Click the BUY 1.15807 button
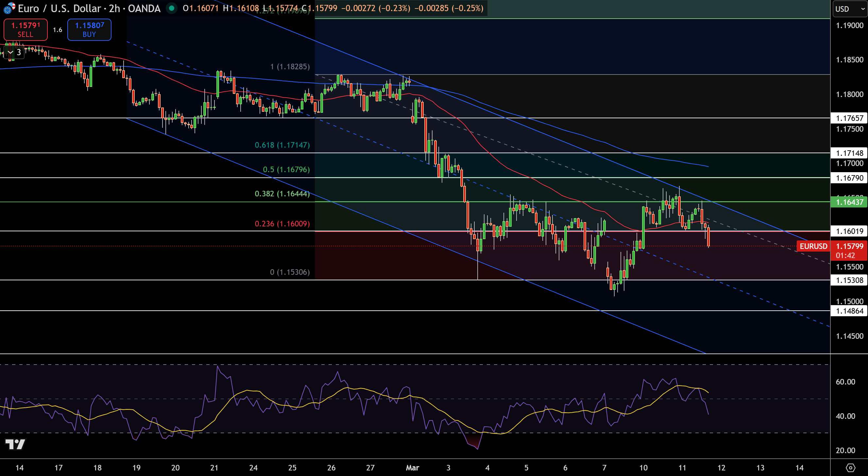 (x=89, y=30)
